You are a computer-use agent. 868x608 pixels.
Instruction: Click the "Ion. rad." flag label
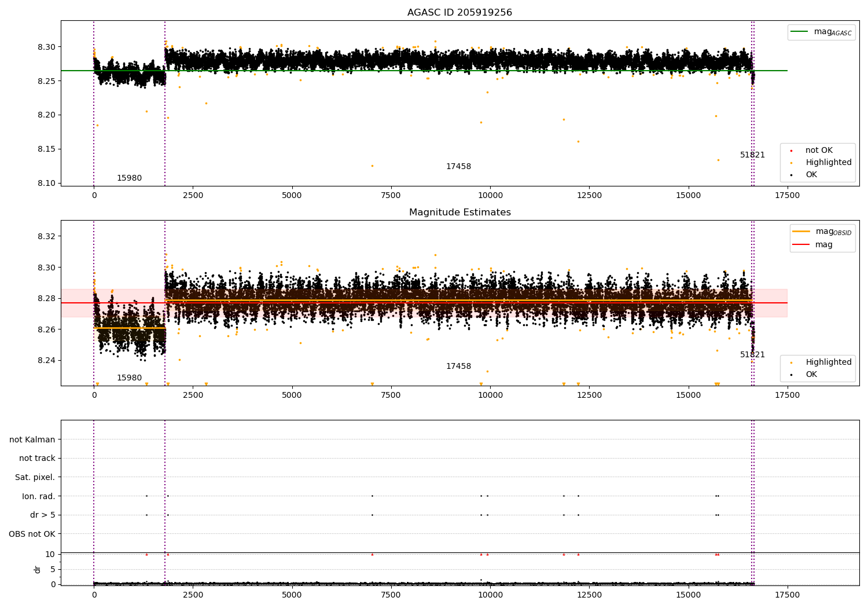click(39, 496)
